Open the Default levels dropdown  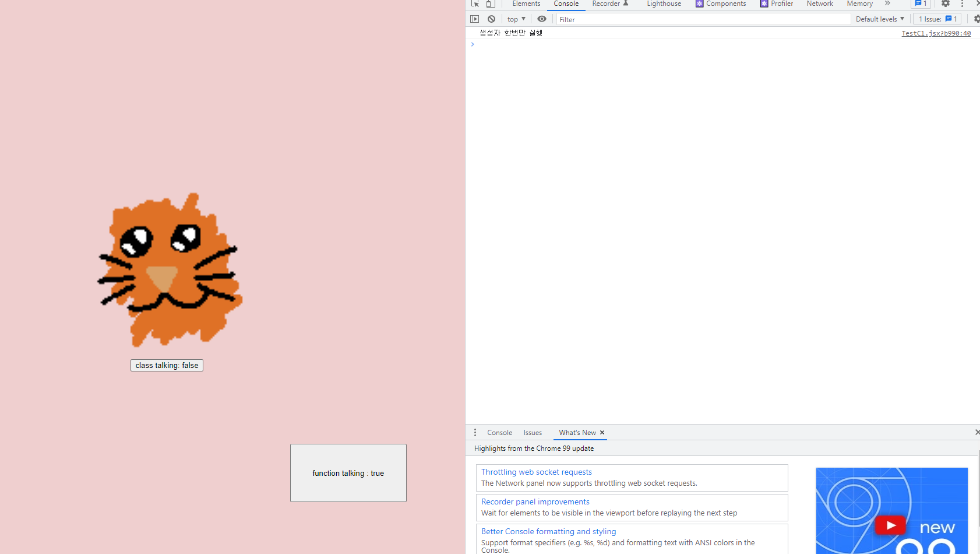880,19
